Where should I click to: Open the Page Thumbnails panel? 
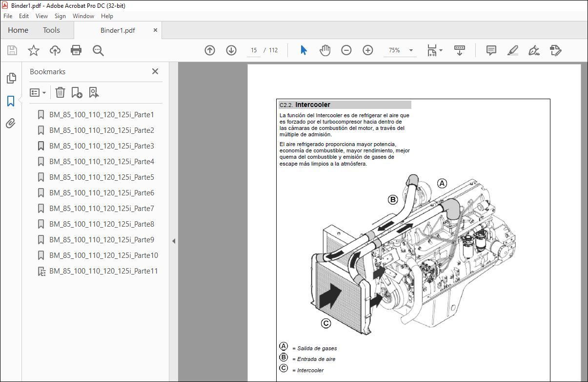[11, 78]
